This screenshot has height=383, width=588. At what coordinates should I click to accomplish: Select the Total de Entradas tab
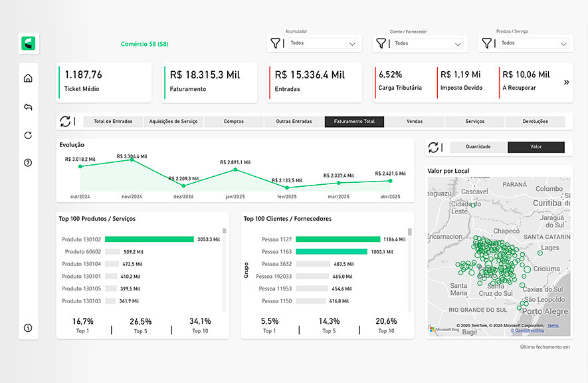coord(113,122)
